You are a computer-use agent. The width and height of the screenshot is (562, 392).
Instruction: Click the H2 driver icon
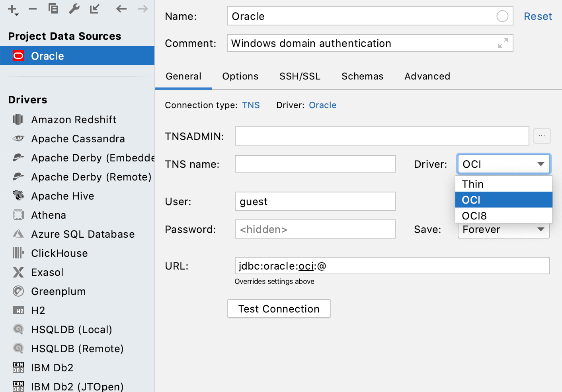(18, 310)
